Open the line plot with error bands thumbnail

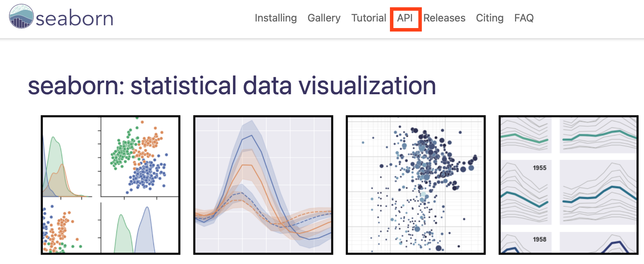pyautogui.click(x=263, y=185)
